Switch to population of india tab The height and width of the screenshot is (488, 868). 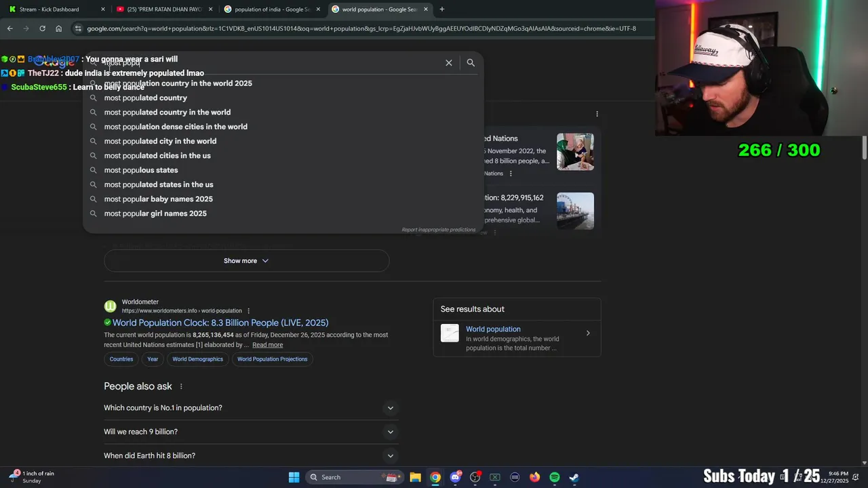271,9
